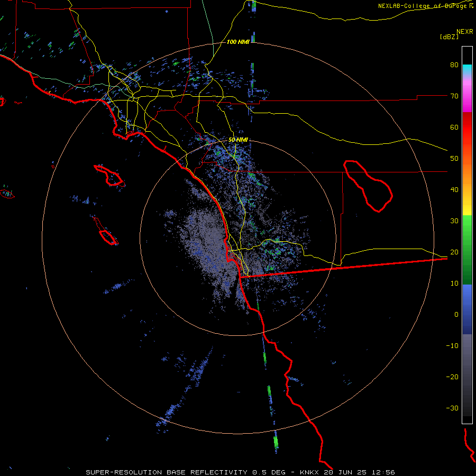Image resolution: width=476 pixels, height=476 pixels.
Task: Click the 20 JUN 25 date text
Action: coord(345,472)
